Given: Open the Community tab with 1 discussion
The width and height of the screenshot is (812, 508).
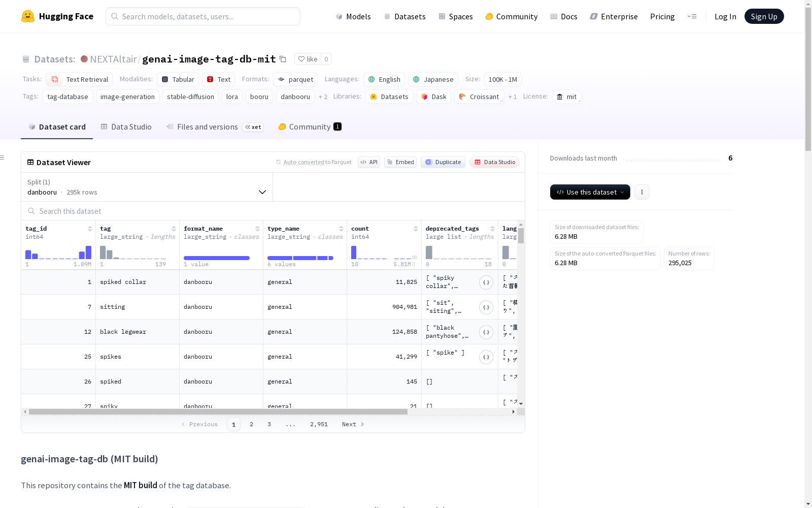Looking at the screenshot, I should [x=310, y=127].
